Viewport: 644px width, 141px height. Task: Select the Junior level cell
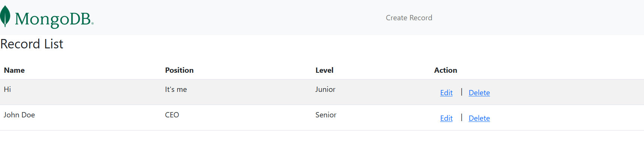[x=325, y=89]
